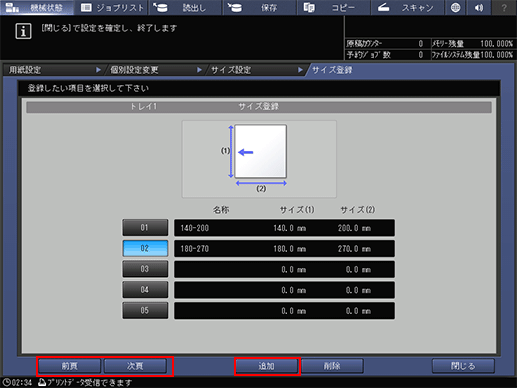
Task: Click the トレイ1 header label
Action: (143, 107)
